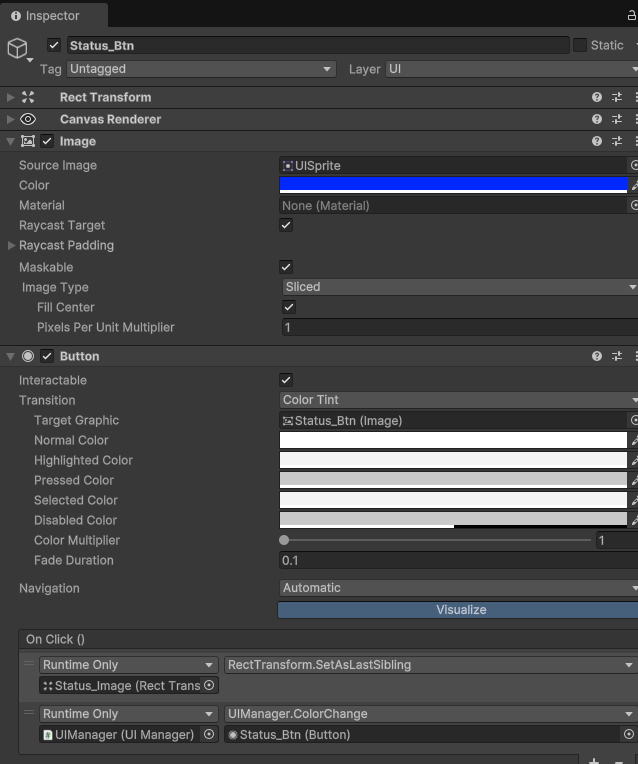Viewport: 638px width, 764px height.
Task: Open object picker for Status_Image reference
Action: [x=209, y=686]
